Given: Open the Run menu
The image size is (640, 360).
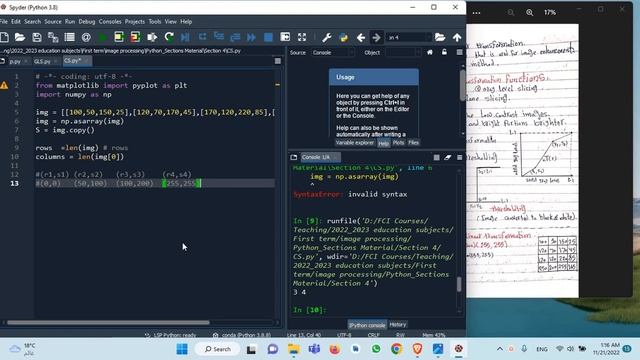Looking at the screenshot, I should click(x=70, y=22).
